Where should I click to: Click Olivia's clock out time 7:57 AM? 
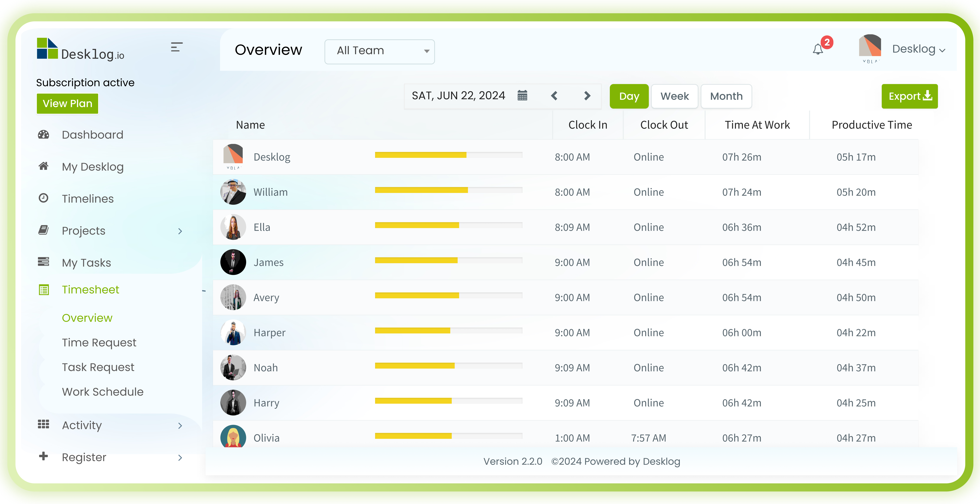[x=649, y=438]
